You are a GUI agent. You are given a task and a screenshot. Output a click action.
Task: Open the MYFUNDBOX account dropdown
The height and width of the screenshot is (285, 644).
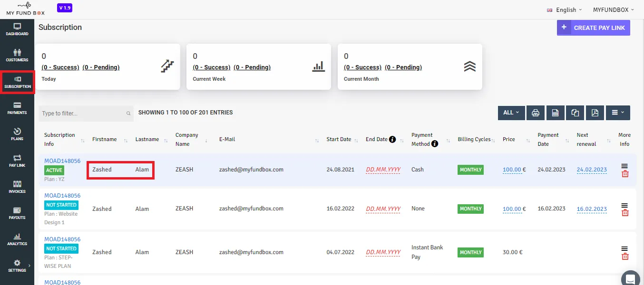(x=614, y=10)
